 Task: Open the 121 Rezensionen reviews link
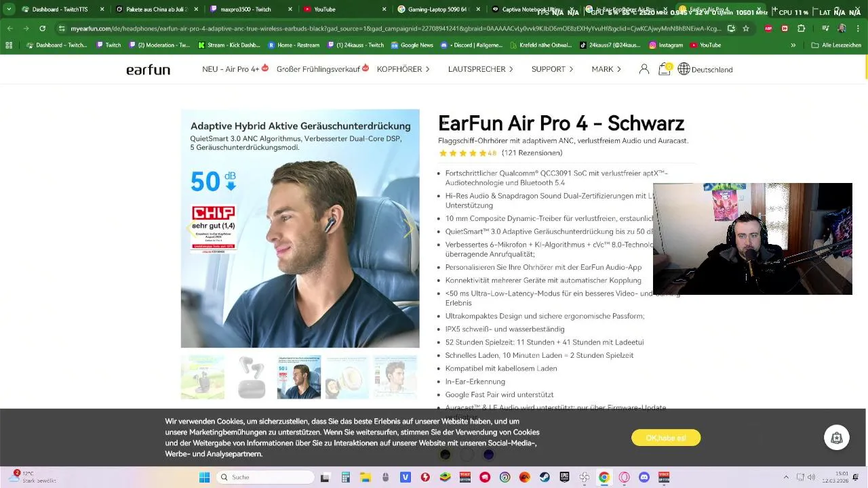coord(532,153)
